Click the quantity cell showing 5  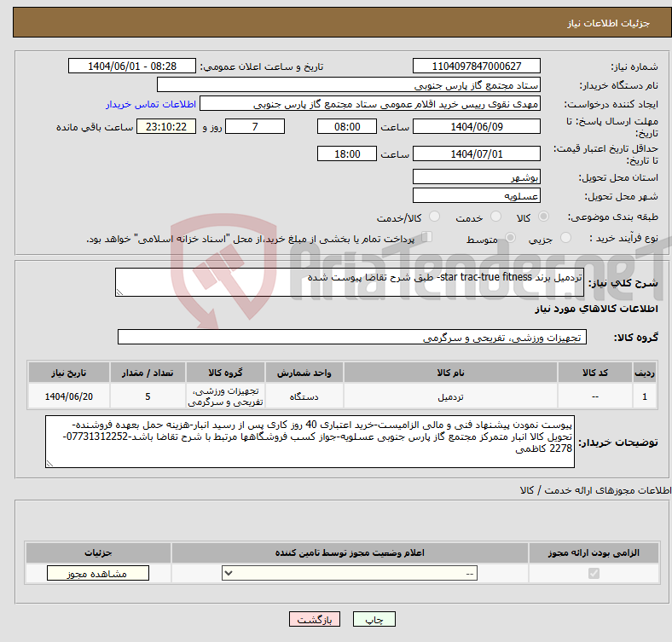(148, 396)
